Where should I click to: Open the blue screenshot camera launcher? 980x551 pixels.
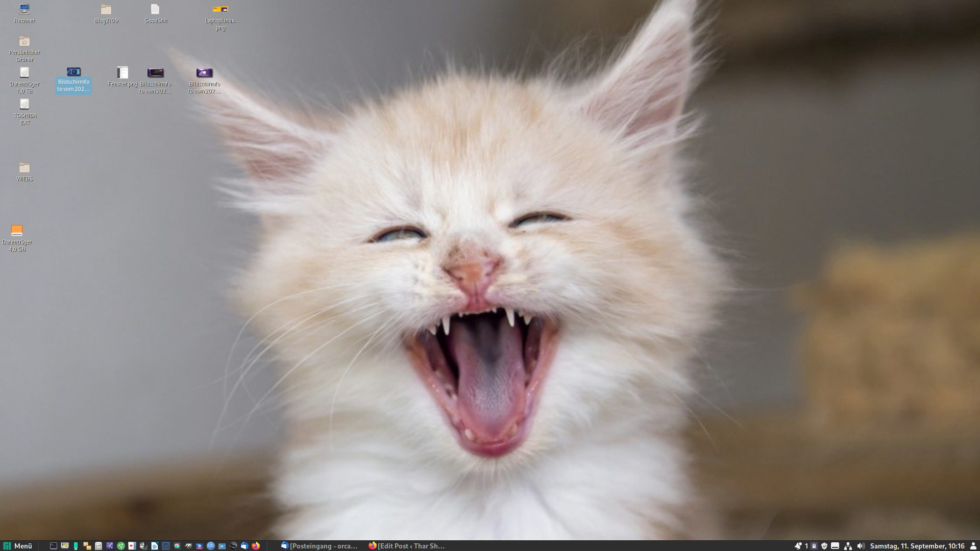200,546
